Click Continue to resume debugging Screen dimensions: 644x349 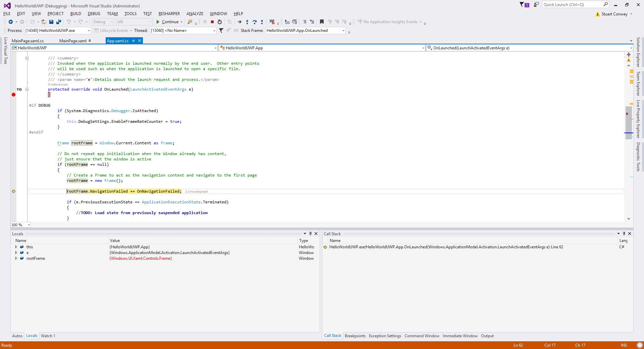click(x=167, y=22)
